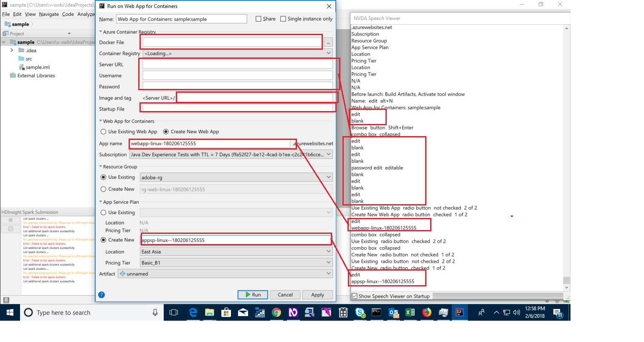
Task: Open IntelliJ IDEA from the taskbar
Action: click(460, 312)
